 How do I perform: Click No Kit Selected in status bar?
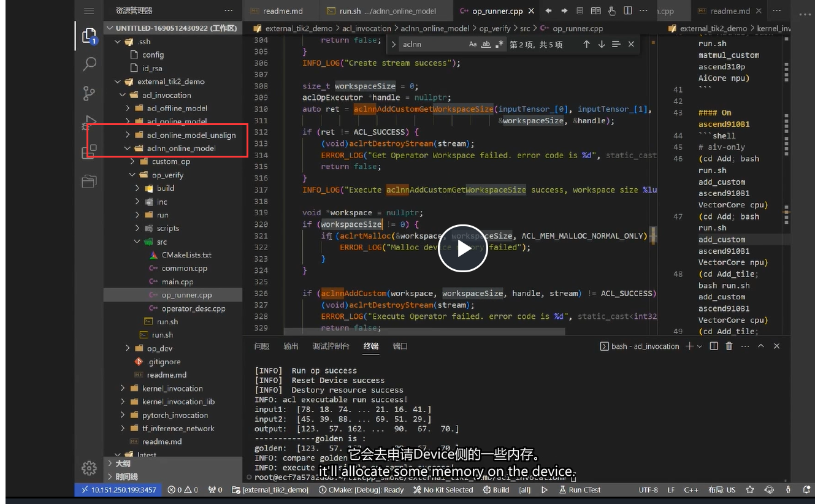coord(443,490)
